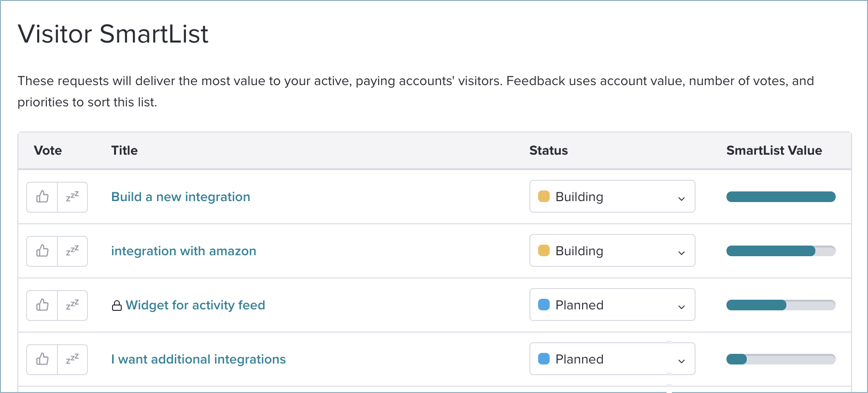This screenshot has height=393, width=868.
Task: Click the 'Title' column header
Action: click(125, 150)
